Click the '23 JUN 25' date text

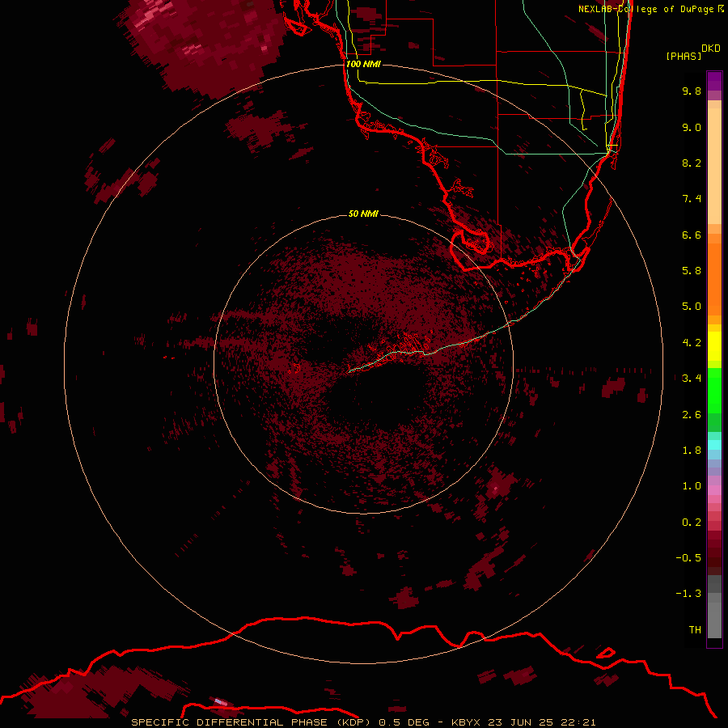pyautogui.click(x=522, y=722)
